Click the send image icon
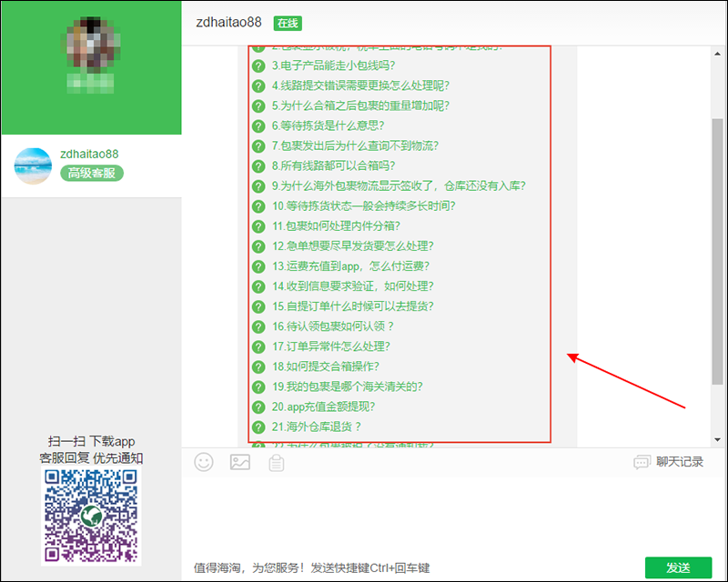The image size is (728, 582). (x=240, y=462)
